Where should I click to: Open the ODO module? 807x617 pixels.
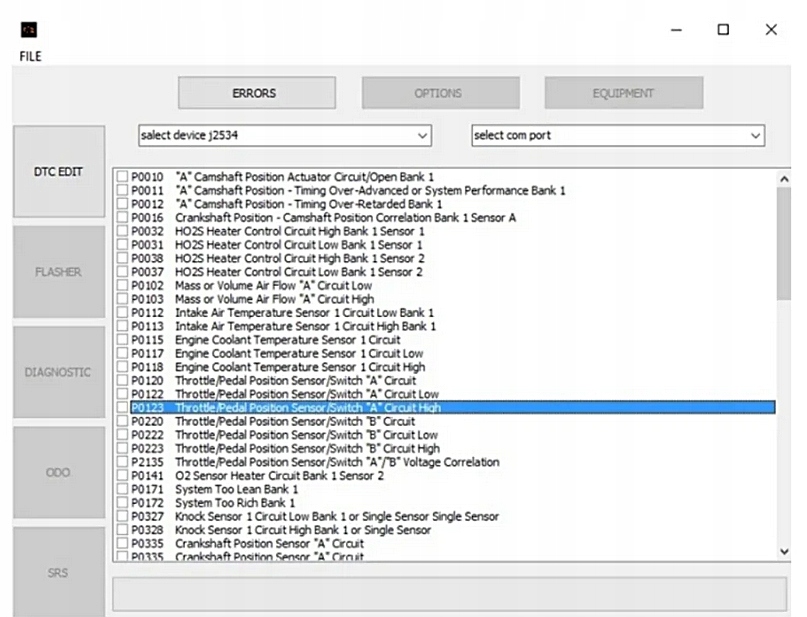[x=59, y=472]
